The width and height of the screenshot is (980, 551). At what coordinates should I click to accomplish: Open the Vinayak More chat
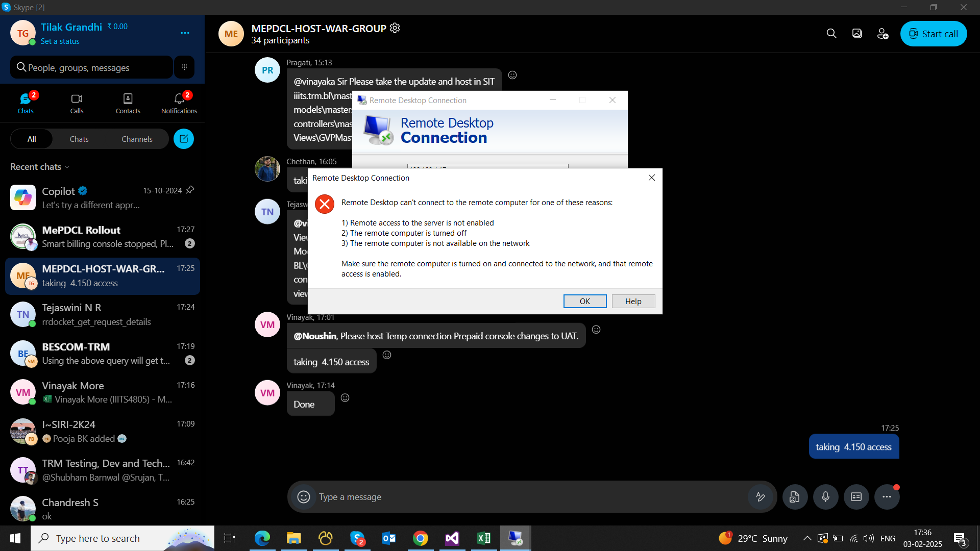[x=103, y=392]
